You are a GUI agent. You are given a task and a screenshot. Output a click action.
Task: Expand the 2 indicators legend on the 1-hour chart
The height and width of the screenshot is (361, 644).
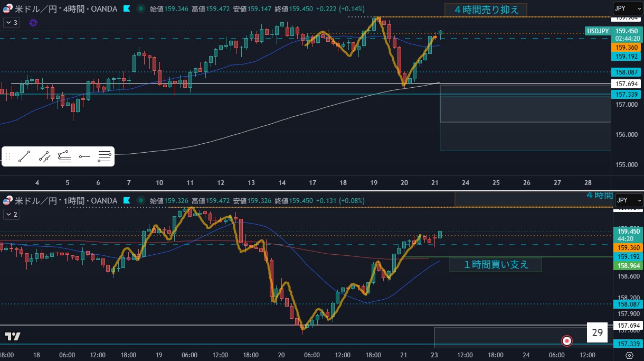pos(12,215)
